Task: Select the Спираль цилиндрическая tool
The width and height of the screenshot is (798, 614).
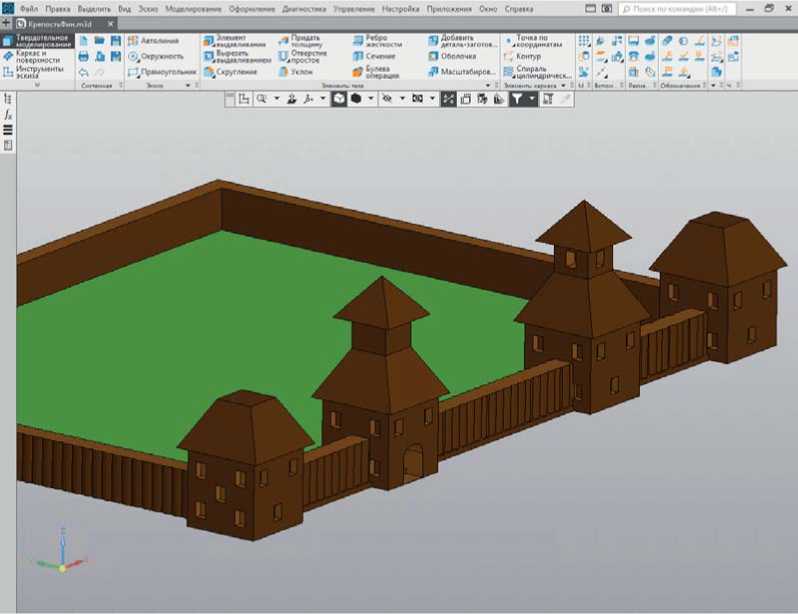Action: (x=537, y=72)
